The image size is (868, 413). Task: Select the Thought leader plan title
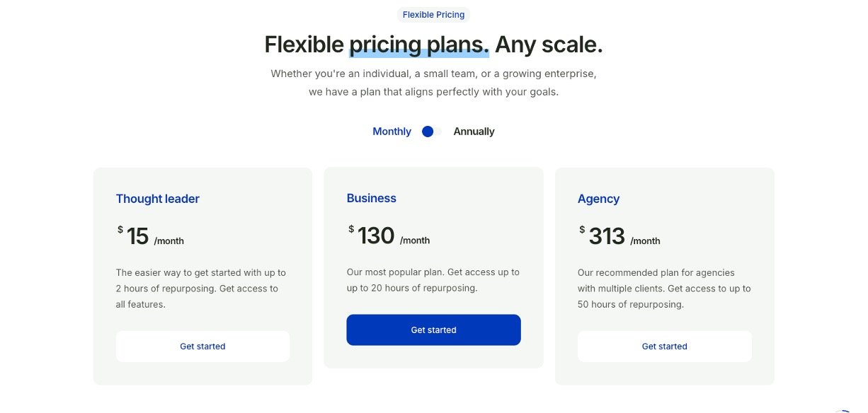tap(158, 199)
